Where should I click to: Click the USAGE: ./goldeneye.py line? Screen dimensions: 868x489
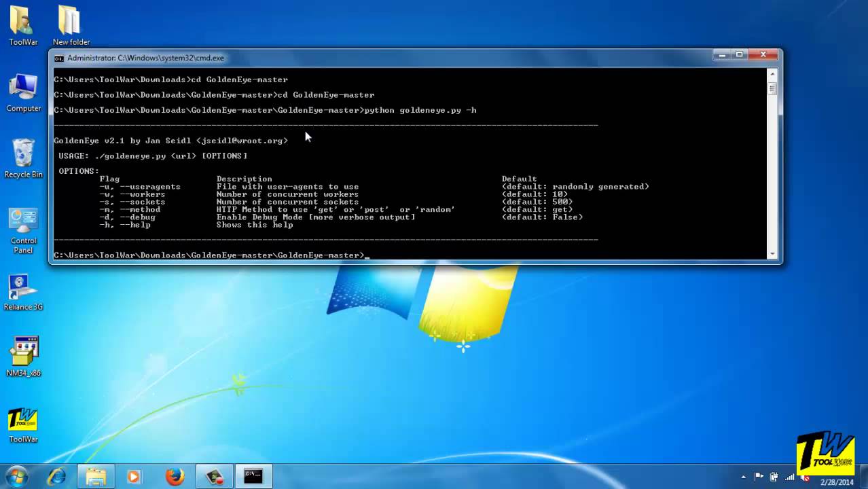(x=153, y=156)
